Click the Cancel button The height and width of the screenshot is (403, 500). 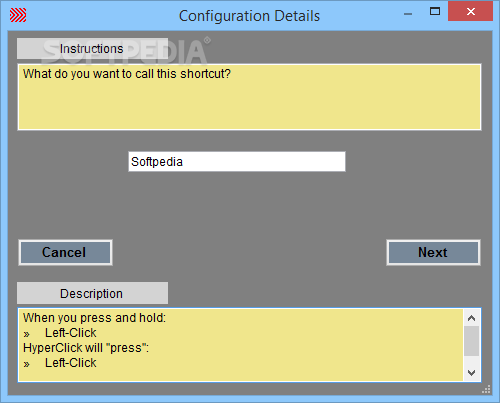(x=65, y=252)
